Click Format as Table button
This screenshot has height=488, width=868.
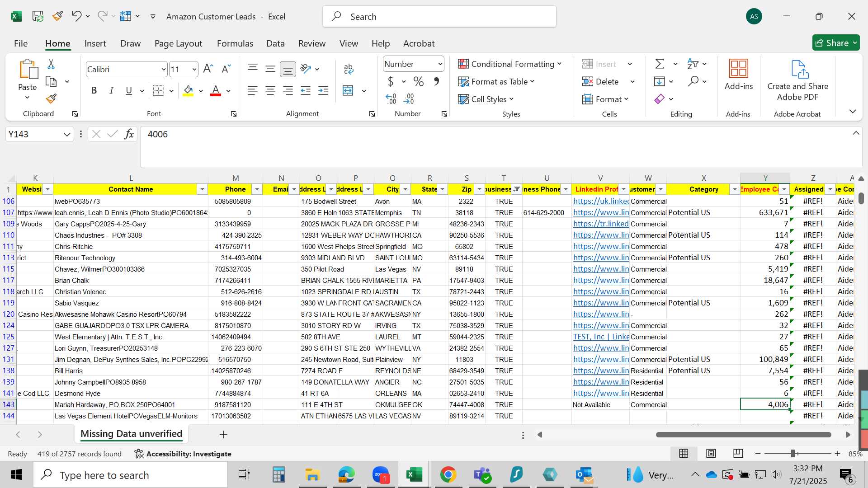click(496, 82)
